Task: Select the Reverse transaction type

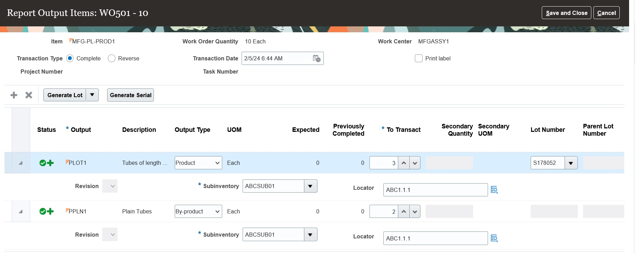Action: (x=111, y=58)
